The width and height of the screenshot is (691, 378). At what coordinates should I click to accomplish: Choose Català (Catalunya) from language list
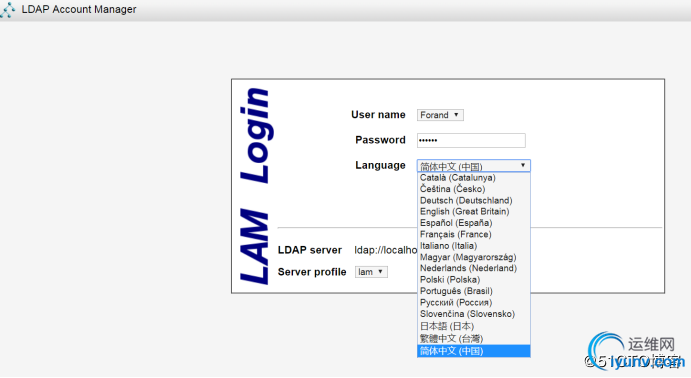pos(473,178)
